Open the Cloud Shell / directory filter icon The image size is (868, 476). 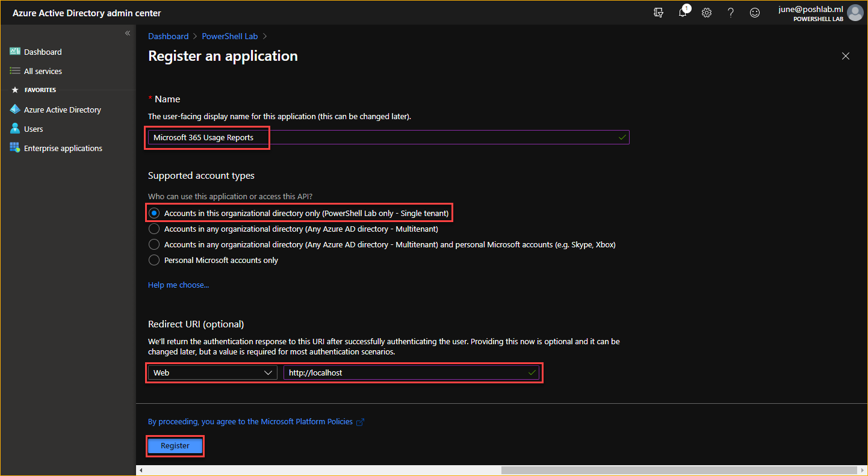pos(659,13)
